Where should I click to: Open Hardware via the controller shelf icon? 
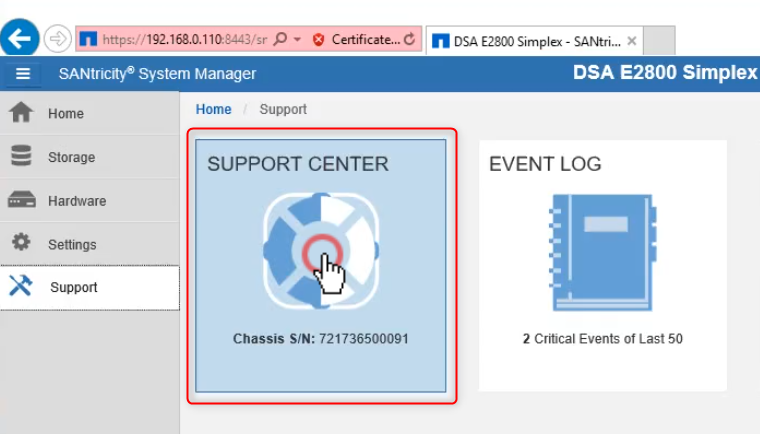point(21,200)
